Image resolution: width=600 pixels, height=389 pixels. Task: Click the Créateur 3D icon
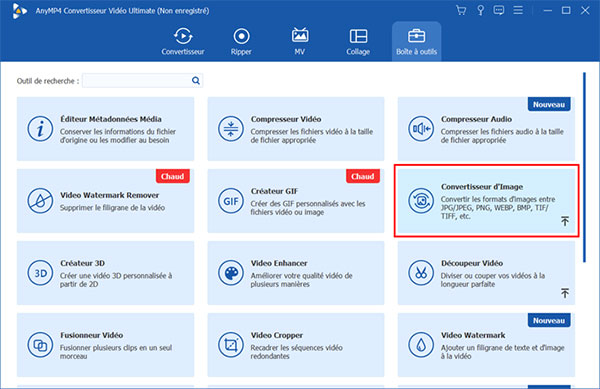coord(40,273)
